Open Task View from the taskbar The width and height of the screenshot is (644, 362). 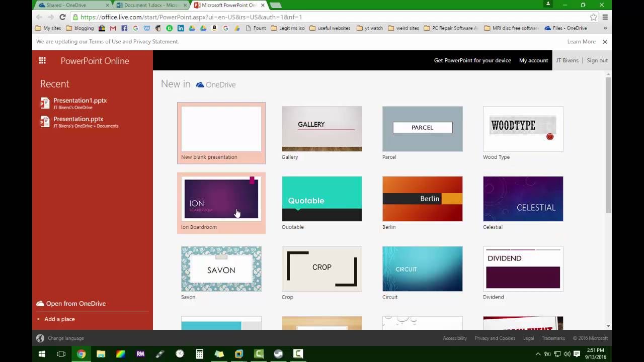click(x=61, y=354)
